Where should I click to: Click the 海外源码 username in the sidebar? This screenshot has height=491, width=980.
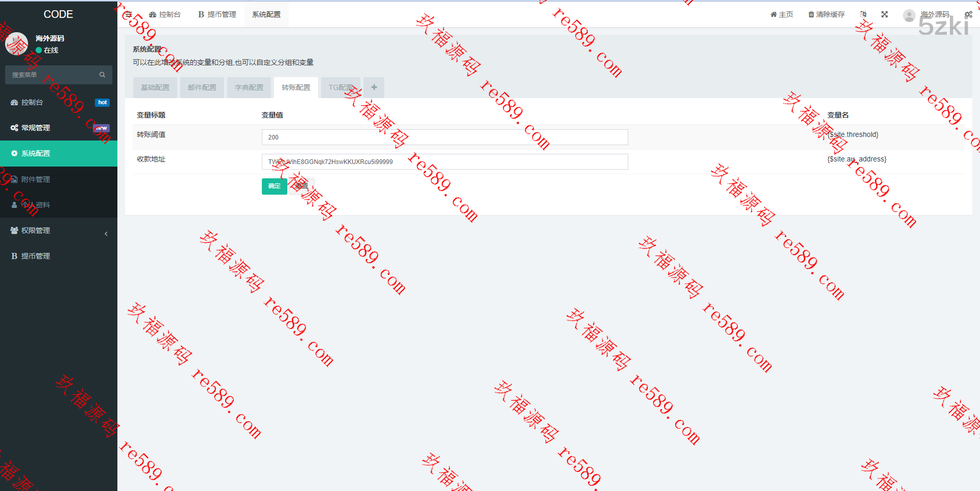(x=50, y=38)
